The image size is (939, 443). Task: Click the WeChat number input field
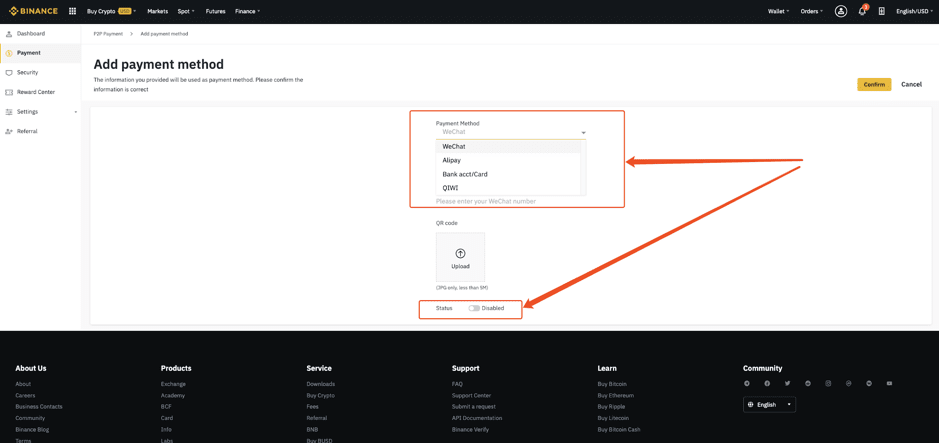[x=511, y=201]
